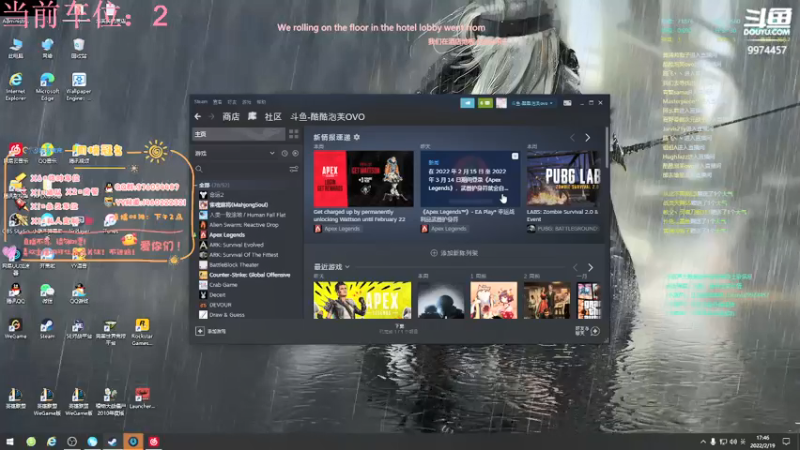This screenshot has width=800, height=450.
Task: Click the Steam profile avatar thumbnail
Action: click(x=502, y=103)
